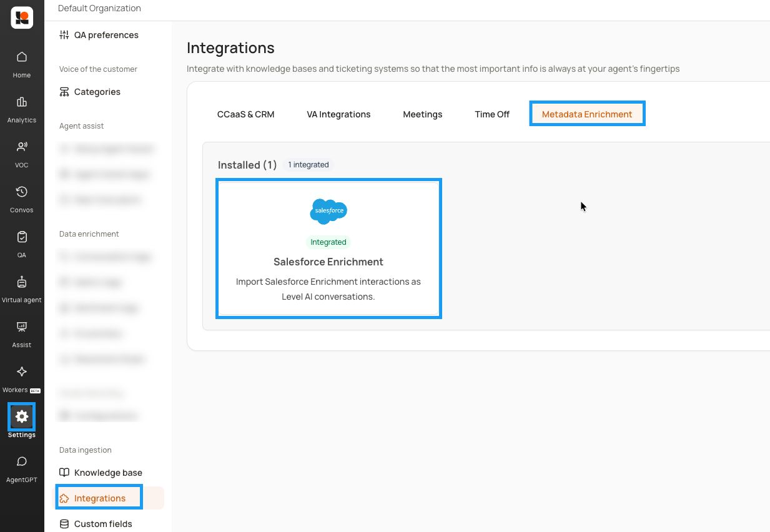This screenshot has height=532, width=770.
Task: Open Categories under Voice of the customer
Action: tap(90, 92)
